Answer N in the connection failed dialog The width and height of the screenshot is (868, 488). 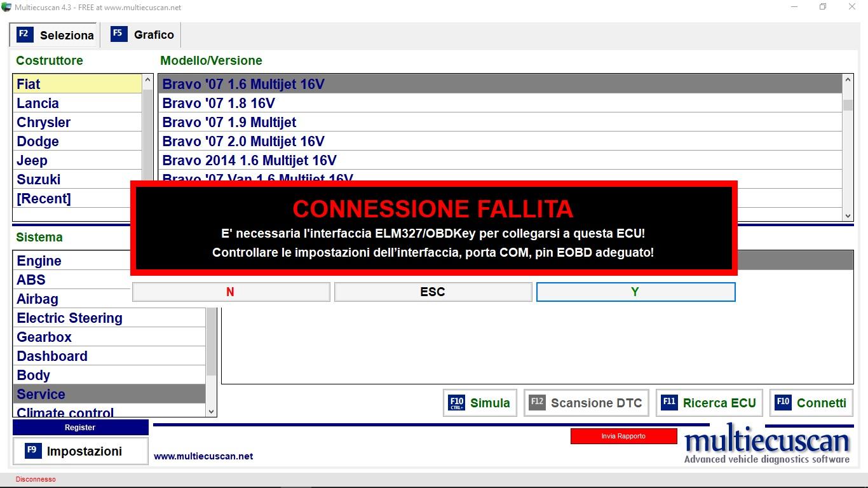click(231, 292)
